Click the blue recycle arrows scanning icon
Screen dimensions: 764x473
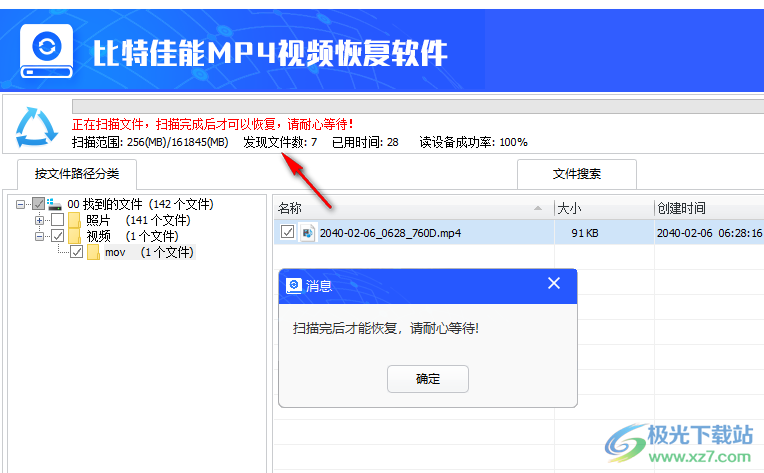[37, 128]
